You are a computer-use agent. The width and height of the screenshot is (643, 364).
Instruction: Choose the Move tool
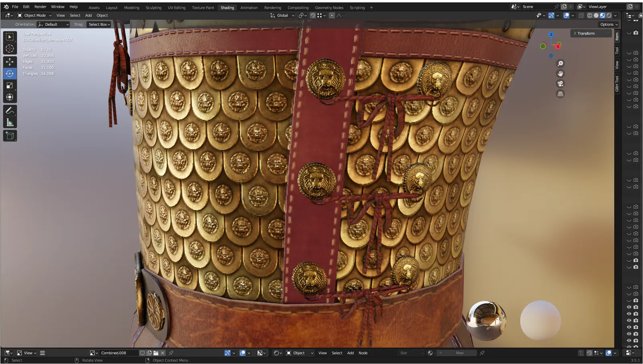(x=10, y=61)
